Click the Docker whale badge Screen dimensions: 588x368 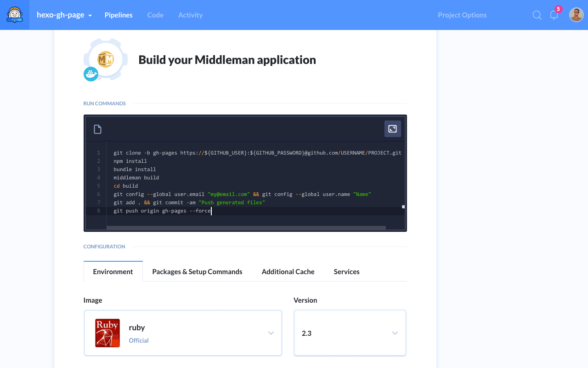click(x=91, y=74)
